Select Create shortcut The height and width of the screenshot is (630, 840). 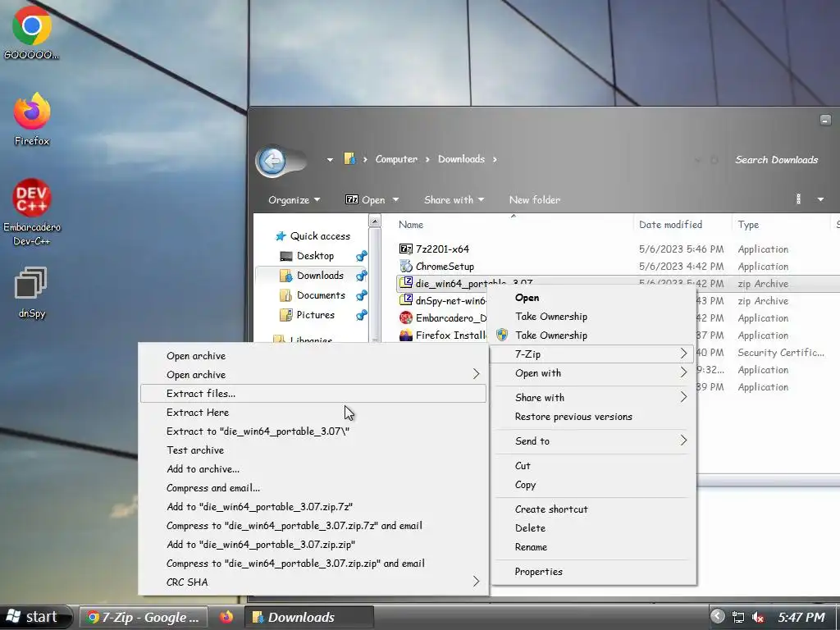pyautogui.click(x=593, y=509)
